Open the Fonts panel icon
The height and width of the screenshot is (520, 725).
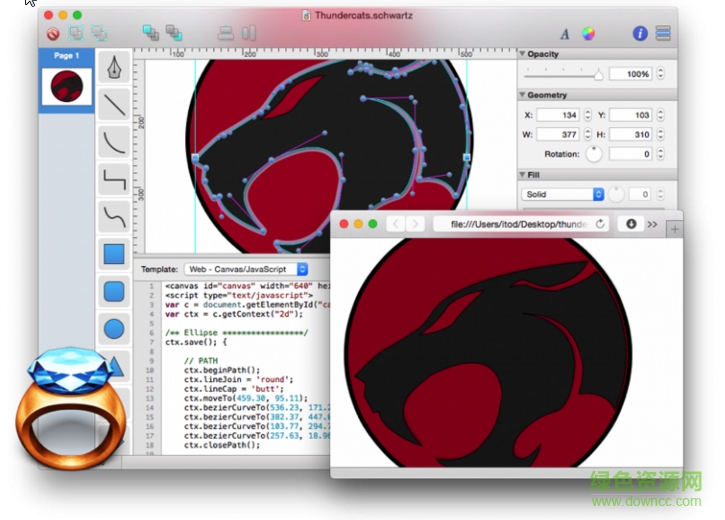(565, 33)
